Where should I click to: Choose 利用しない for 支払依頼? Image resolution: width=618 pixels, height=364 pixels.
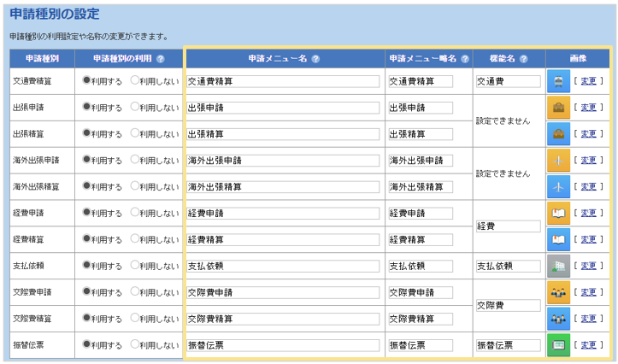tap(135, 266)
